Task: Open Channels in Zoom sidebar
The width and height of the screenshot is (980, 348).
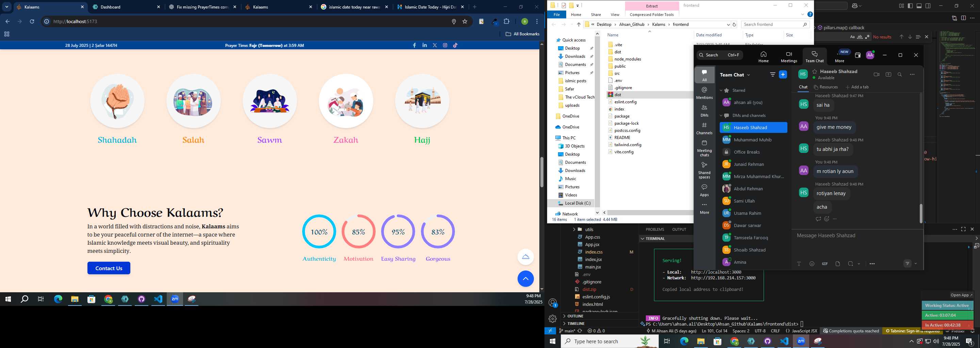Action: pyautogui.click(x=704, y=128)
